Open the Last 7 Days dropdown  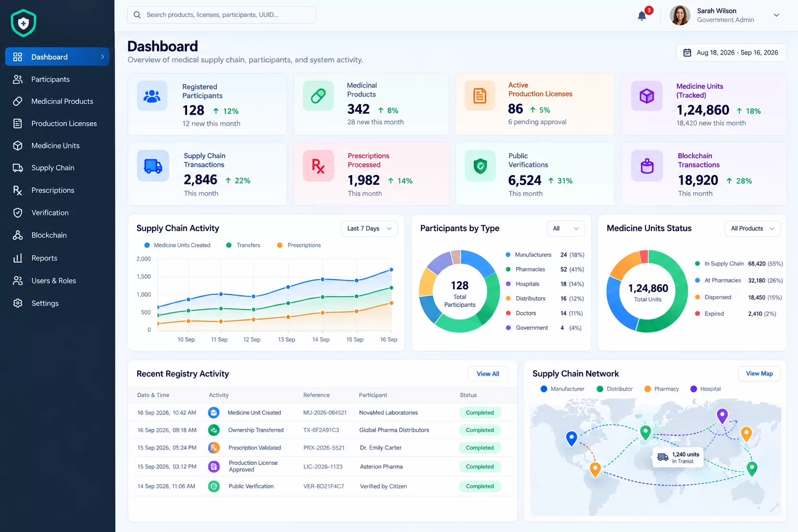point(369,229)
